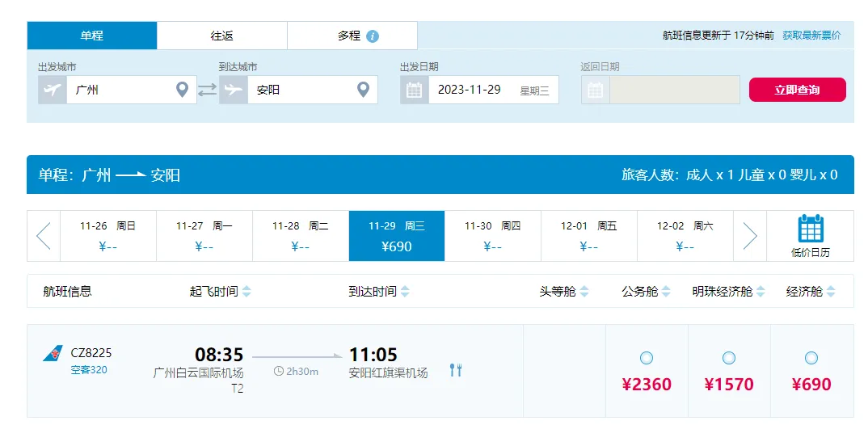Image resolution: width=868 pixels, height=425 pixels.
Task: Click the swap cities arrows icon
Action: (x=208, y=90)
